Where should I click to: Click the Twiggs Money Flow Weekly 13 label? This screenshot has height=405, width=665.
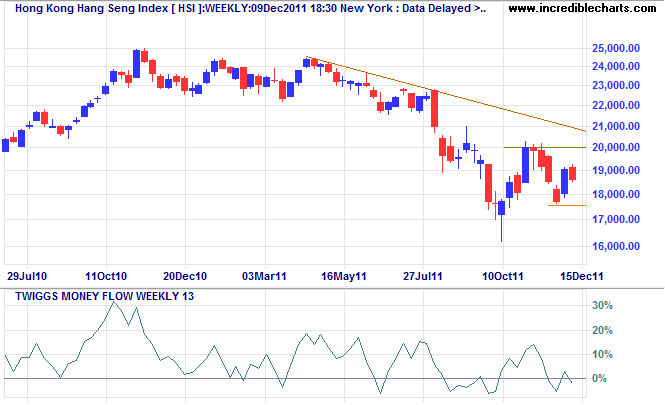(x=104, y=296)
